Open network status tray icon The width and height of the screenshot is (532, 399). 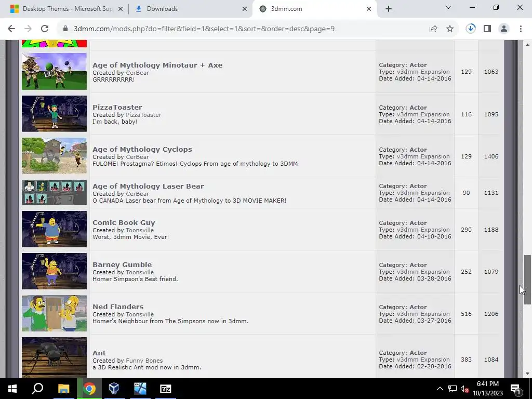pyautogui.click(x=453, y=389)
